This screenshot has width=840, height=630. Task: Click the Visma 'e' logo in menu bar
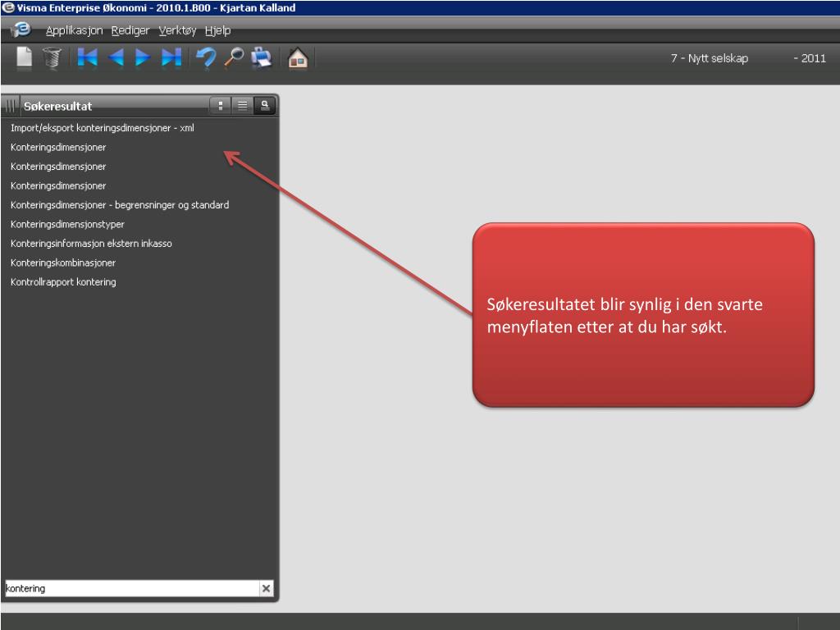pos(22,30)
